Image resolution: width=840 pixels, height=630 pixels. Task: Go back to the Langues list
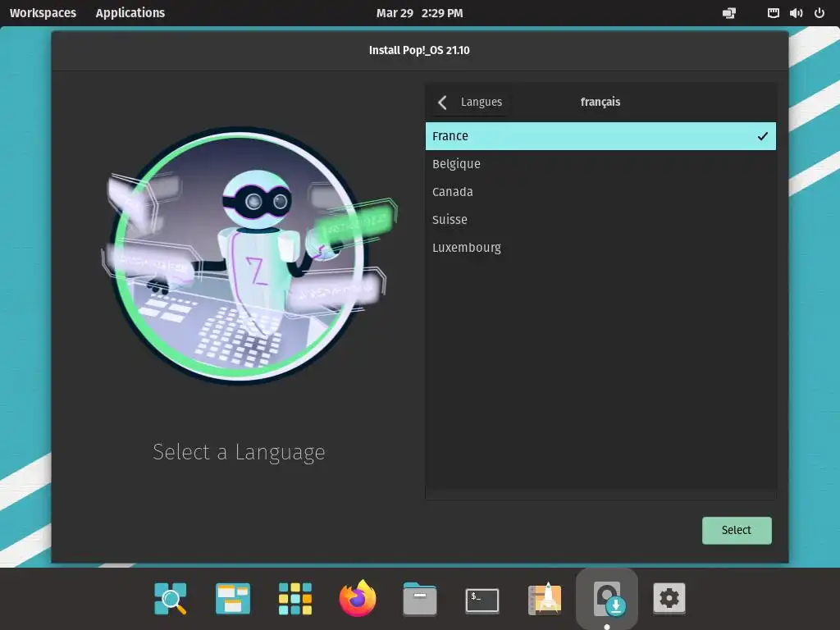click(x=470, y=102)
